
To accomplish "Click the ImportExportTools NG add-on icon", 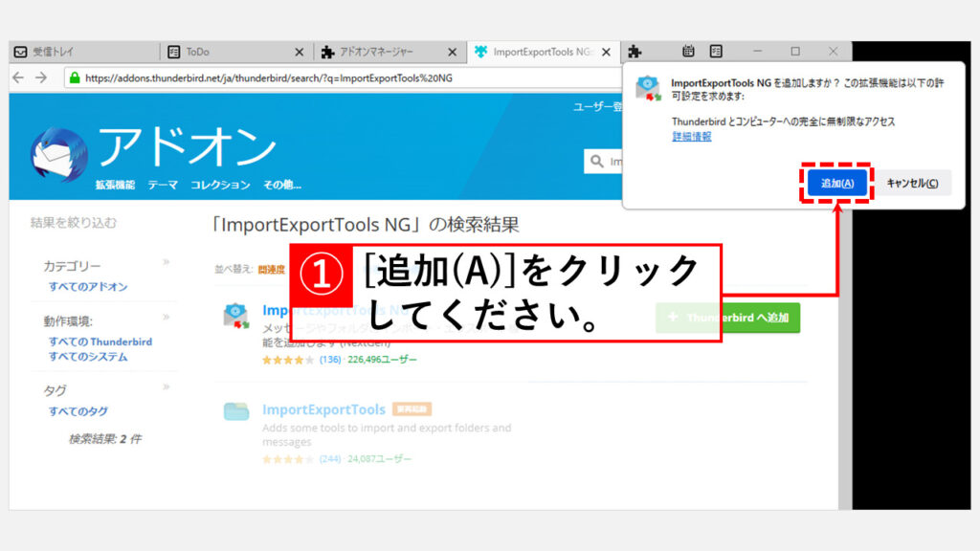I will [x=236, y=316].
